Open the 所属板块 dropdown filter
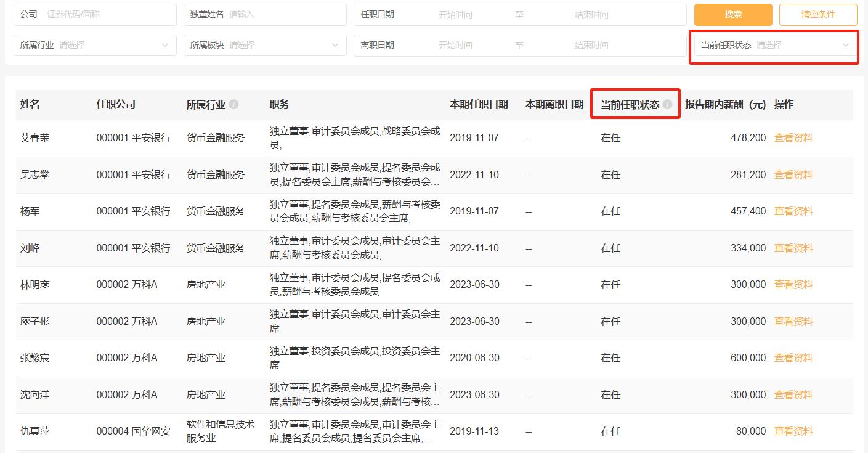 click(x=265, y=45)
